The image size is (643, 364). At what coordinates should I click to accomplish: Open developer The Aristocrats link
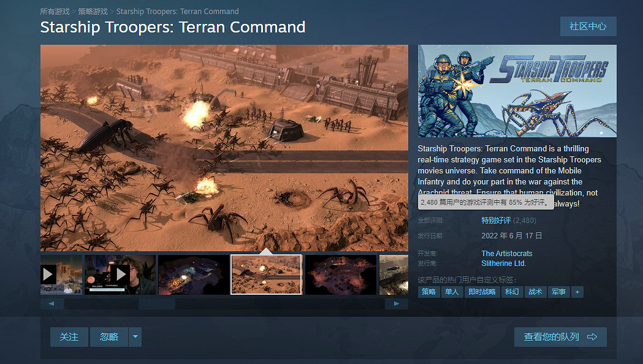coord(507,253)
